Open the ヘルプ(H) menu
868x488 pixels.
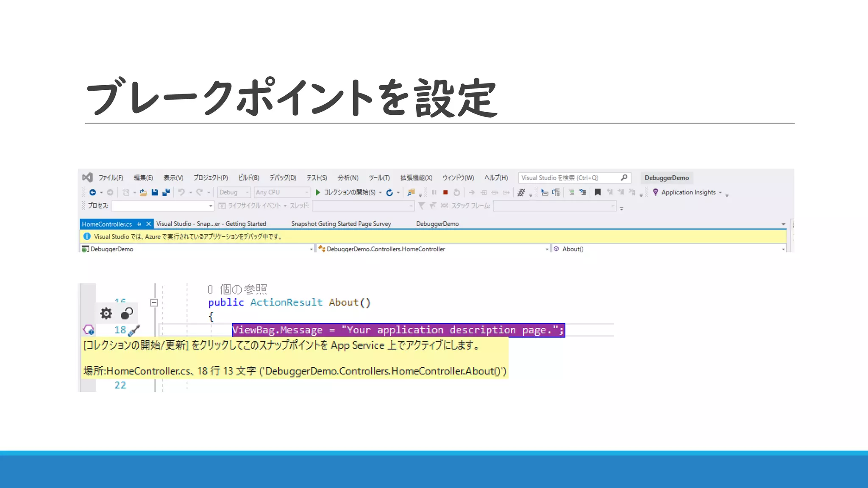tap(496, 178)
